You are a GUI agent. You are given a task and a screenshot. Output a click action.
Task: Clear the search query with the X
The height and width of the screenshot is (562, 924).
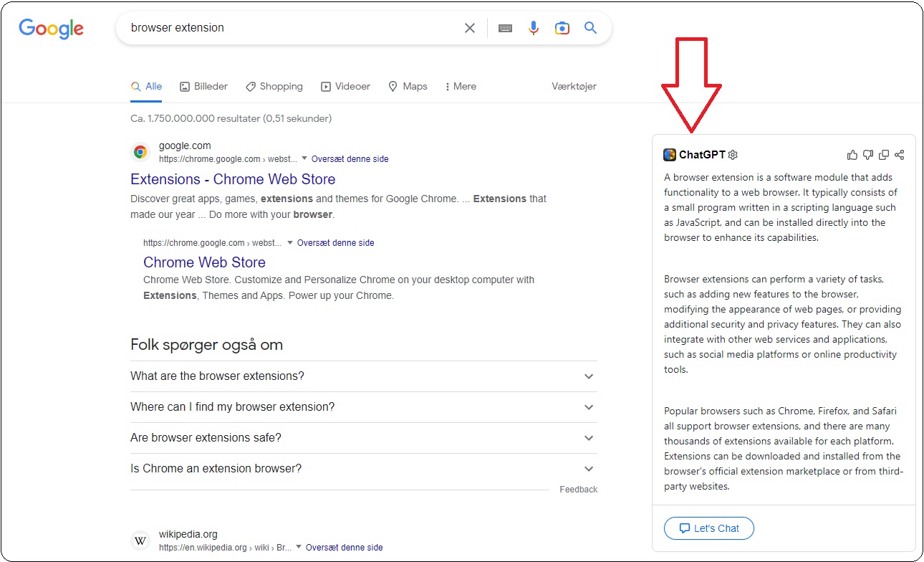click(469, 27)
